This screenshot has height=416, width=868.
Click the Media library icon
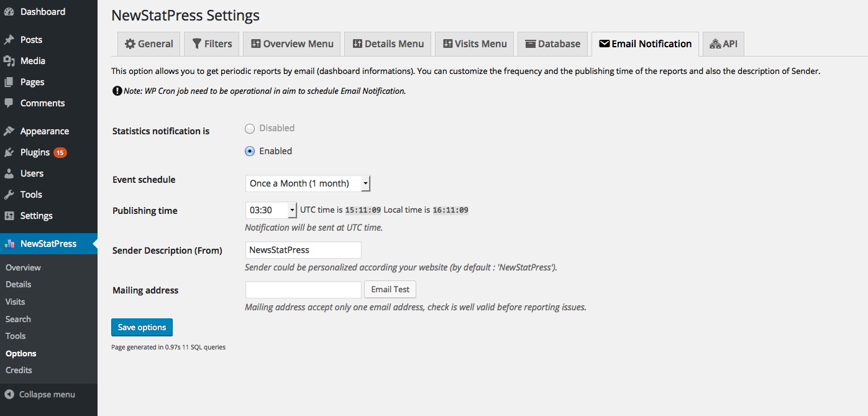coord(9,61)
